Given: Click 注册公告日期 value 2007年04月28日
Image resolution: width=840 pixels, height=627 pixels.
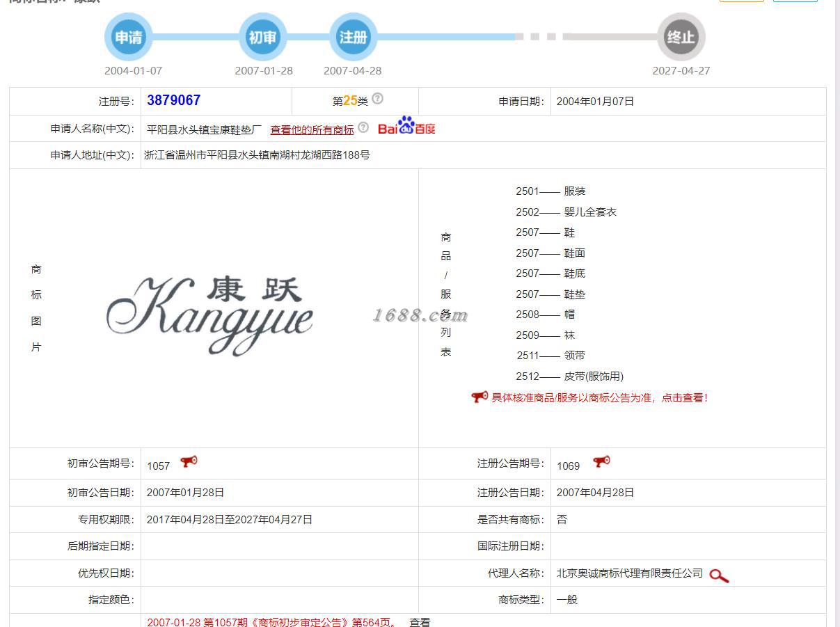Looking at the screenshot, I should [x=596, y=493].
